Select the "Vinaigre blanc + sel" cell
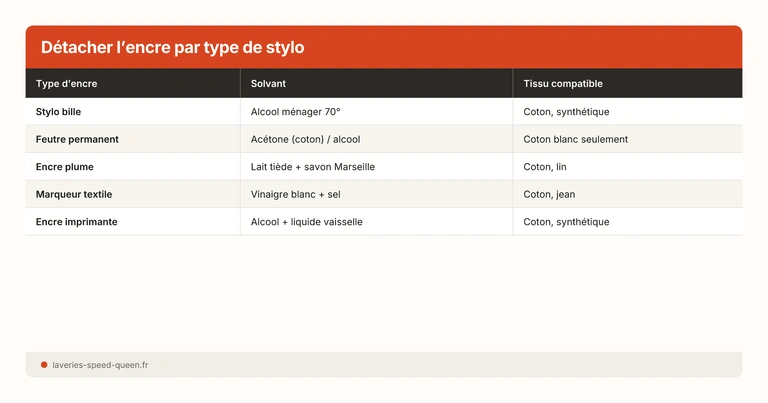The image size is (768, 403). [x=297, y=194]
